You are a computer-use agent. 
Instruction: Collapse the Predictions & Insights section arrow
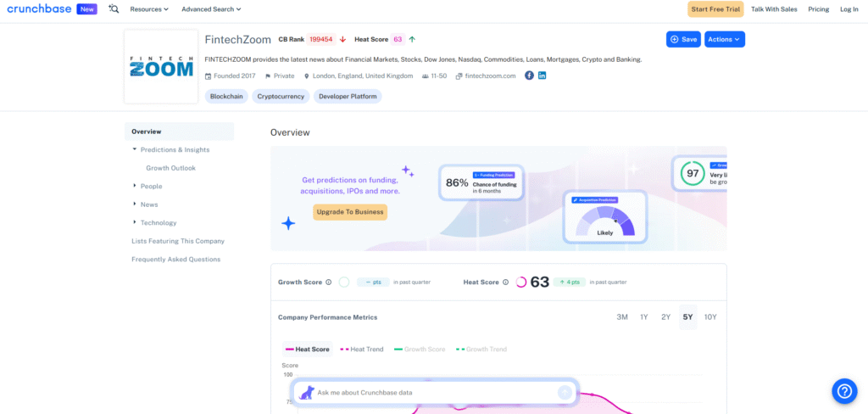(x=135, y=149)
